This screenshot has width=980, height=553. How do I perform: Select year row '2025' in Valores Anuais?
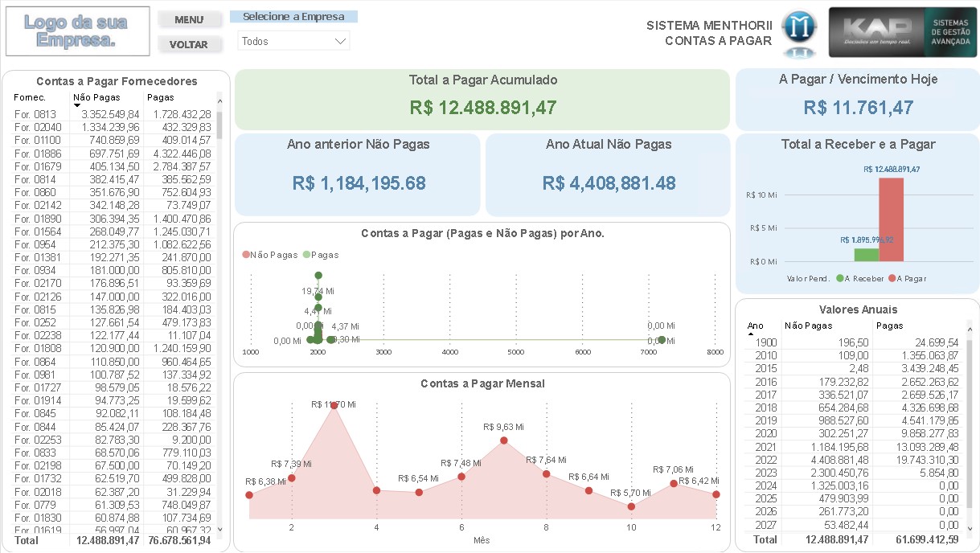[853, 499]
